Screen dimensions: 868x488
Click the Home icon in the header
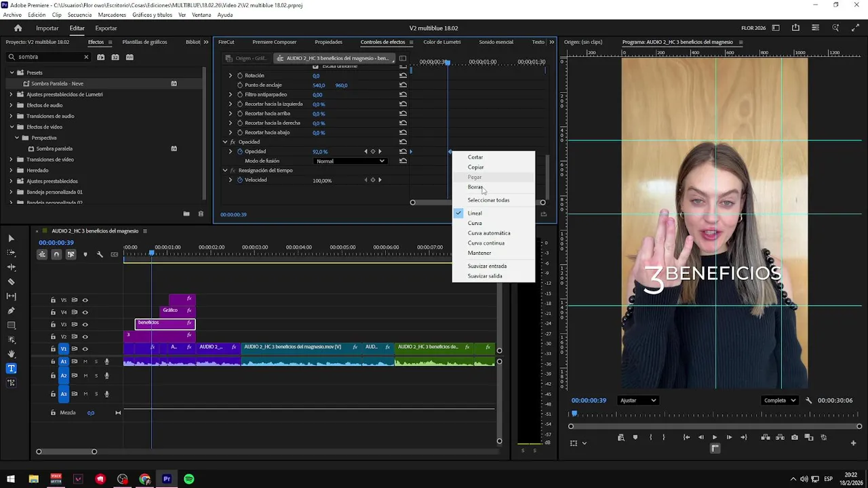click(18, 28)
